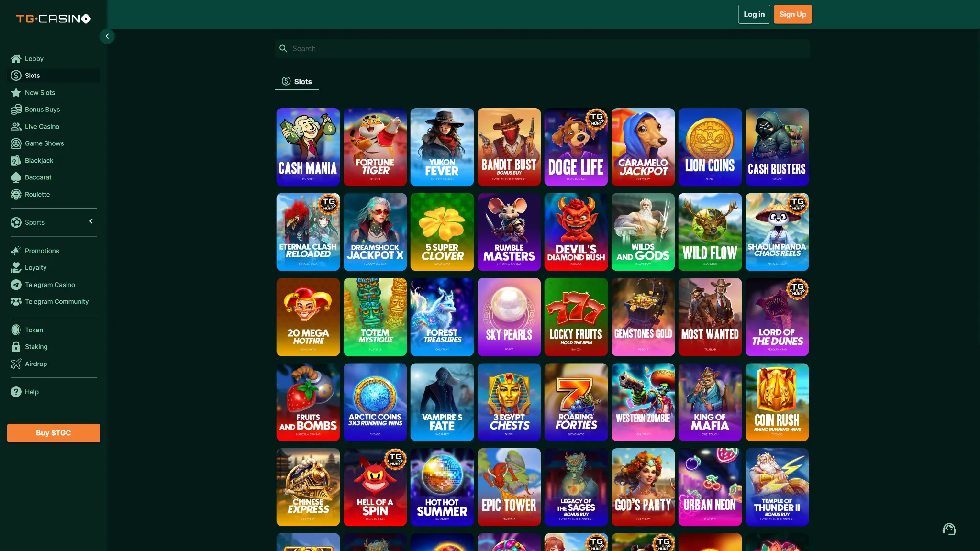The width and height of the screenshot is (980, 551).
Task: Launch Lucky Fruits Hold the Spin
Action: pos(576,317)
